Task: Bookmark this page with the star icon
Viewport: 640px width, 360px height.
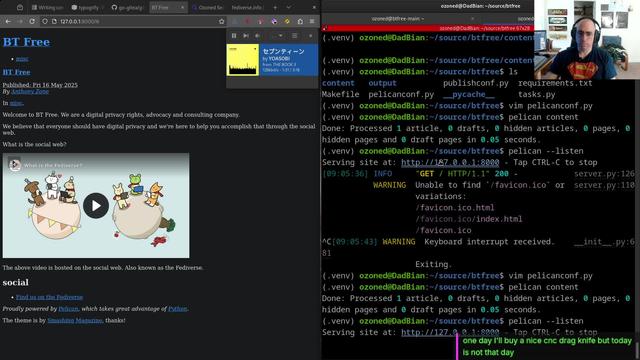Action: [x=222, y=21]
